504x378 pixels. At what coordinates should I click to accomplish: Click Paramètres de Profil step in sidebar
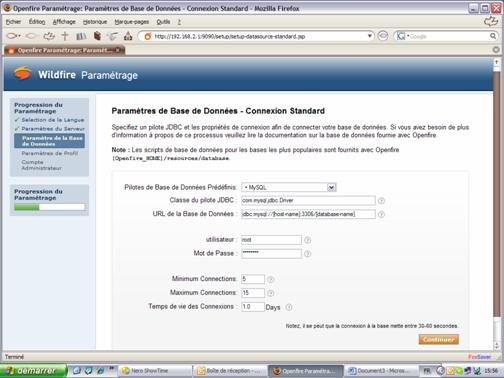click(x=50, y=153)
